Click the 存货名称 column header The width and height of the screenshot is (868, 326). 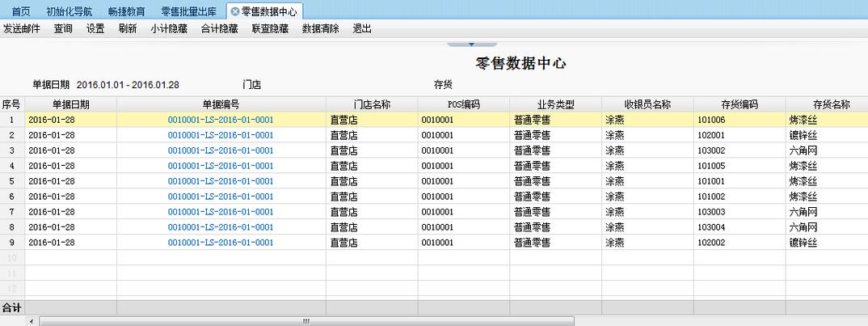[x=827, y=104]
